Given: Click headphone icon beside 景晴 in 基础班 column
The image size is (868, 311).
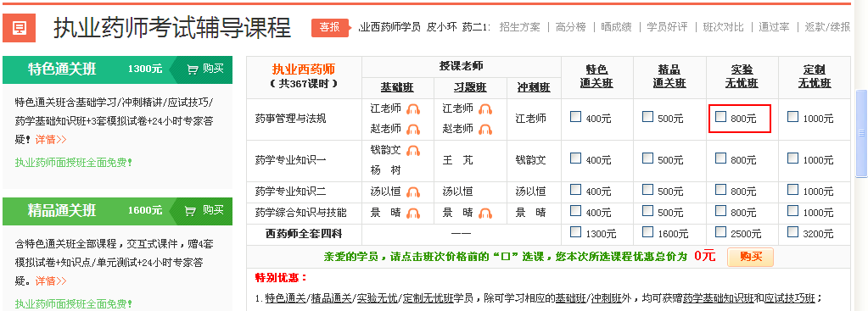Looking at the screenshot, I should 413,214.
